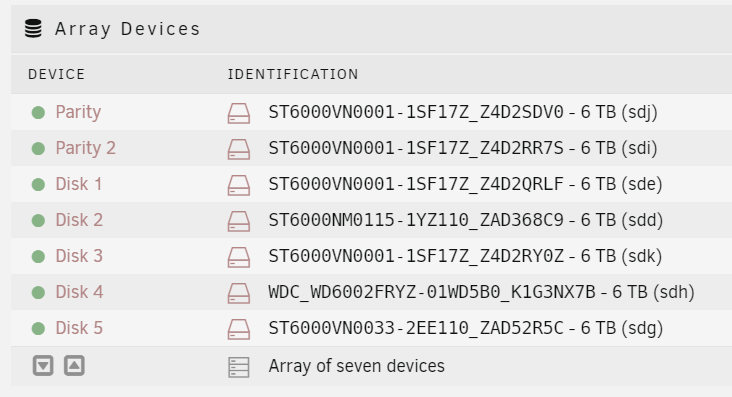Click the Parity disk drive icon
Screen dimensions: 732x397
[239, 113]
